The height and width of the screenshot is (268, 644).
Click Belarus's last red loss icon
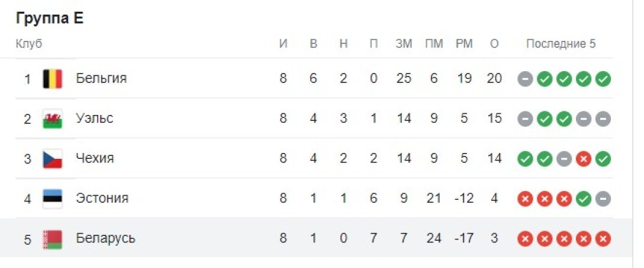click(603, 239)
